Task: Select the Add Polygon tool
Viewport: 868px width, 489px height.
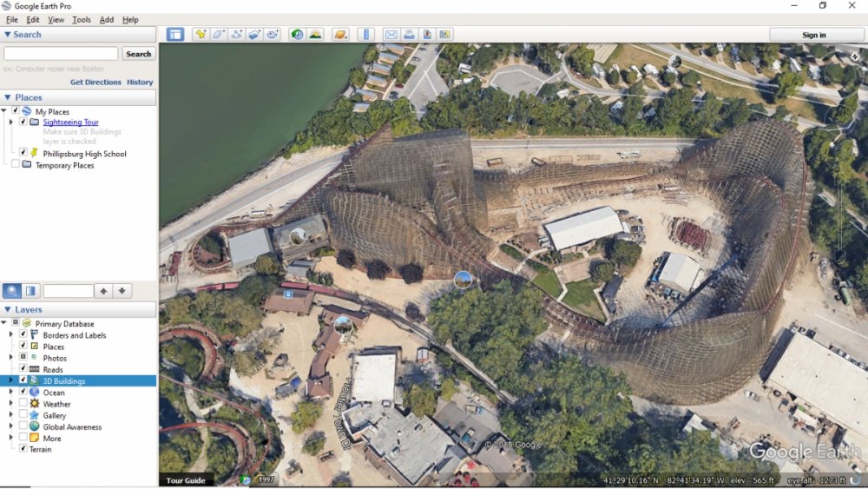Action: pos(219,35)
